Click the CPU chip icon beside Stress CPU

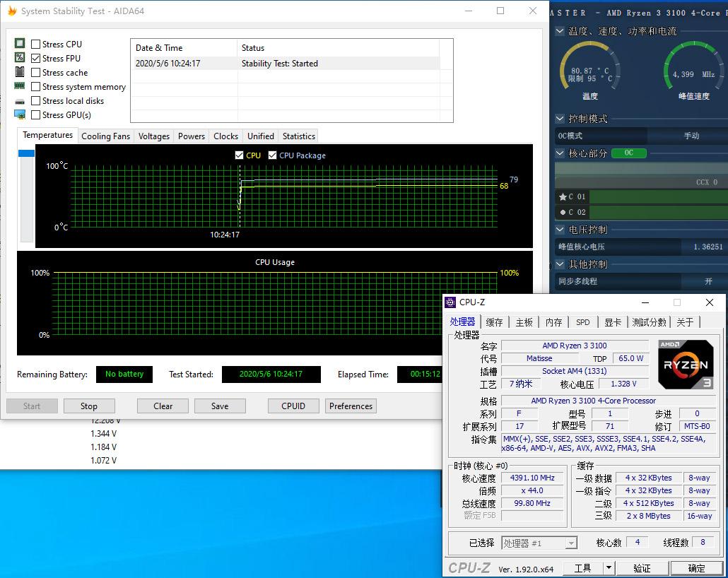20,44
